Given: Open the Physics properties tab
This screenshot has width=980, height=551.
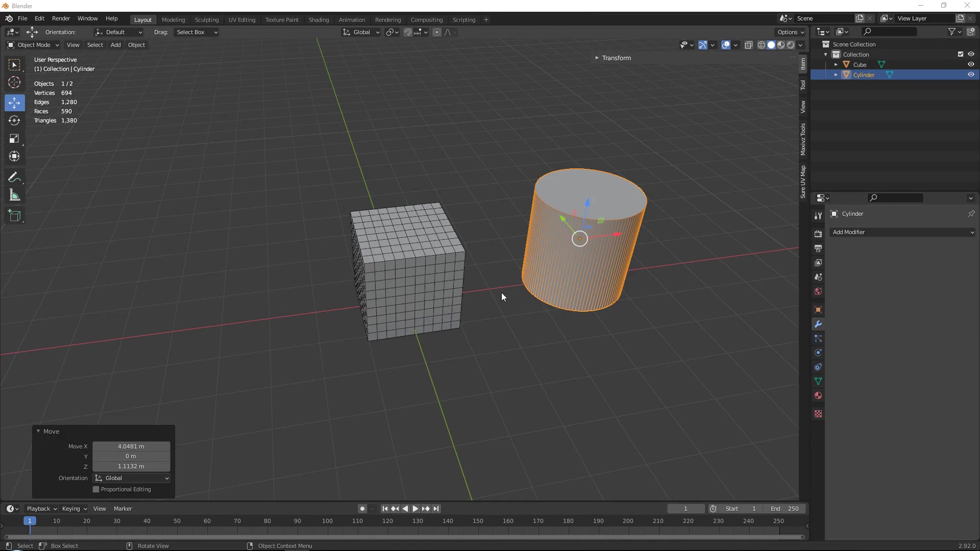Looking at the screenshot, I should (818, 353).
